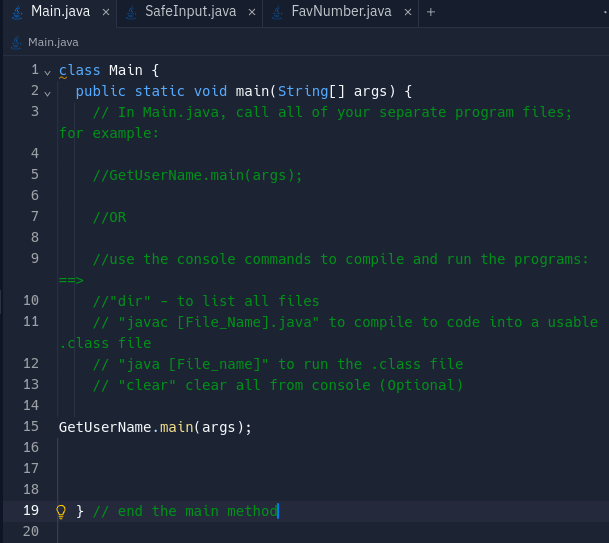Switch to the Main.java tab
The width and height of the screenshot is (609, 543).
click(x=60, y=12)
